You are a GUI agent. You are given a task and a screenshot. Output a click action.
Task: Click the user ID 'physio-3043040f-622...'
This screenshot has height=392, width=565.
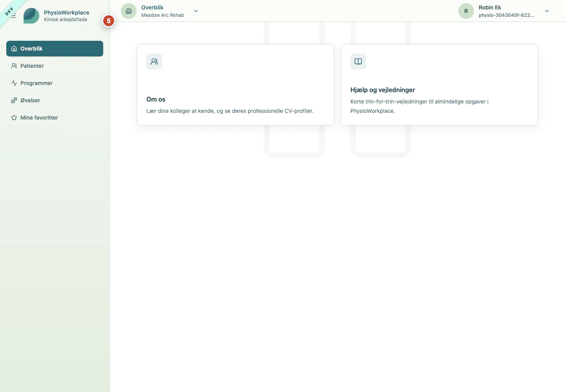506,15
